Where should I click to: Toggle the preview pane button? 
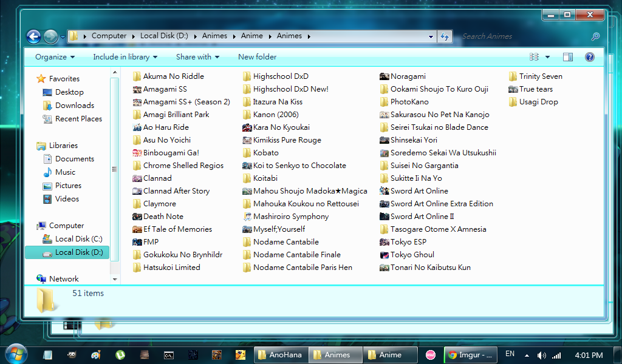point(568,57)
